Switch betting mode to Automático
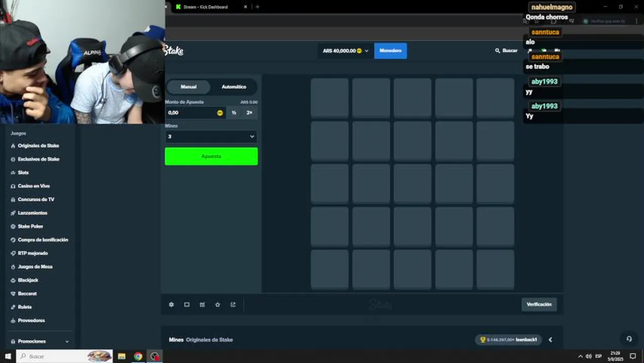 coord(234,87)
